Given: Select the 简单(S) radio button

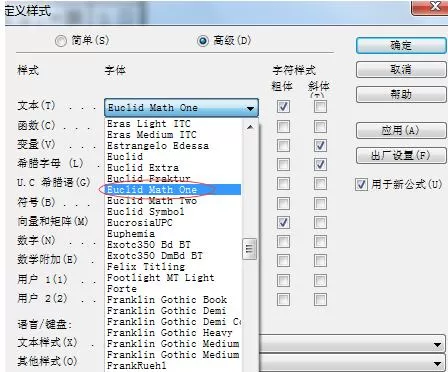Looking at the screenshot, I should click(x=61, y=41).
